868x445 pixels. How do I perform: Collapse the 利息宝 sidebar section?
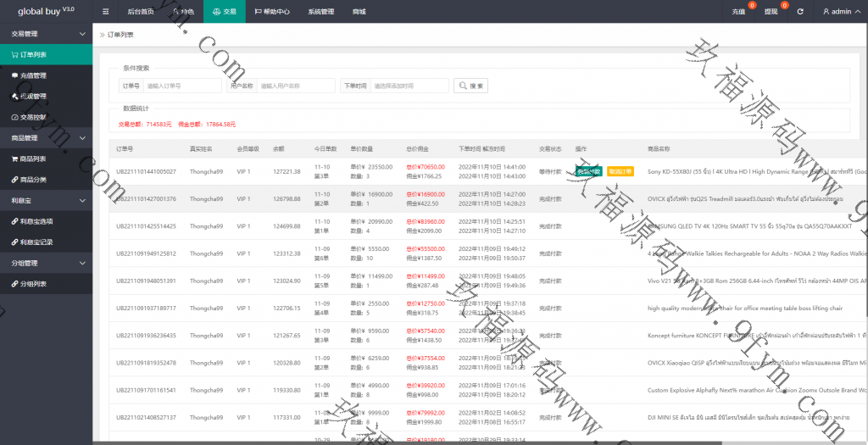[x=82, y=200]
